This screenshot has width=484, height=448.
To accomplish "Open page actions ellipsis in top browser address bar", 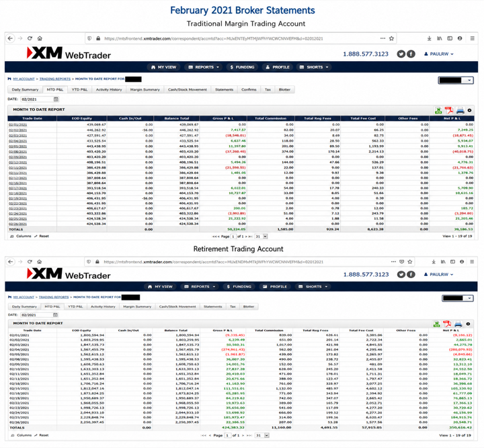I will click(382, 38).
